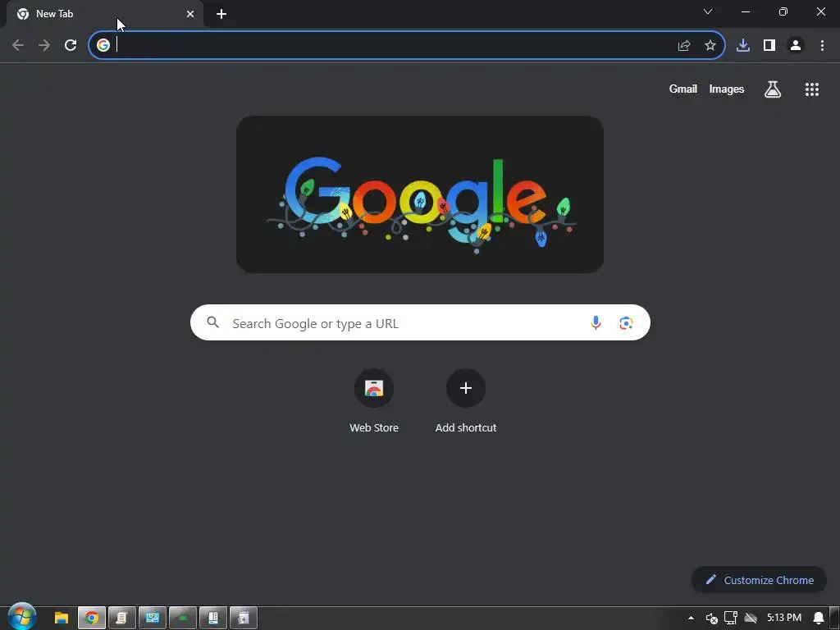Click the Search Google or type a URL box
This screenshot has width=840, height=630.
click(x=420, y=322)
